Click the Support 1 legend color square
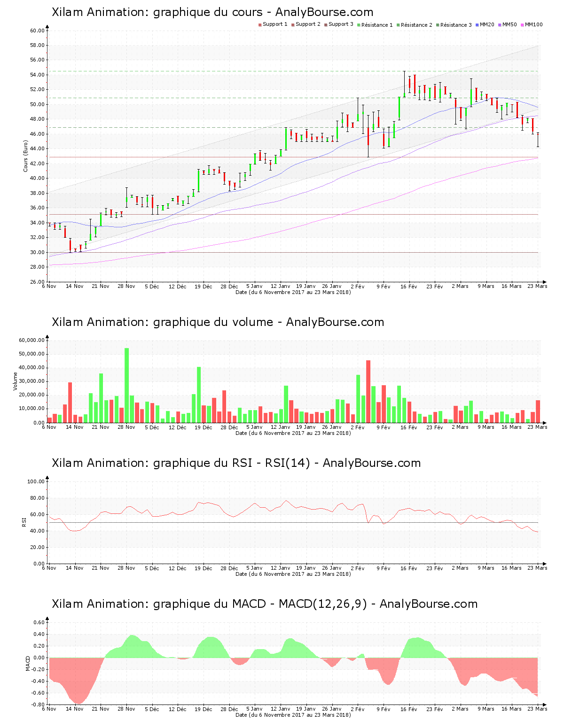564x728 pixels. point(260,25)
